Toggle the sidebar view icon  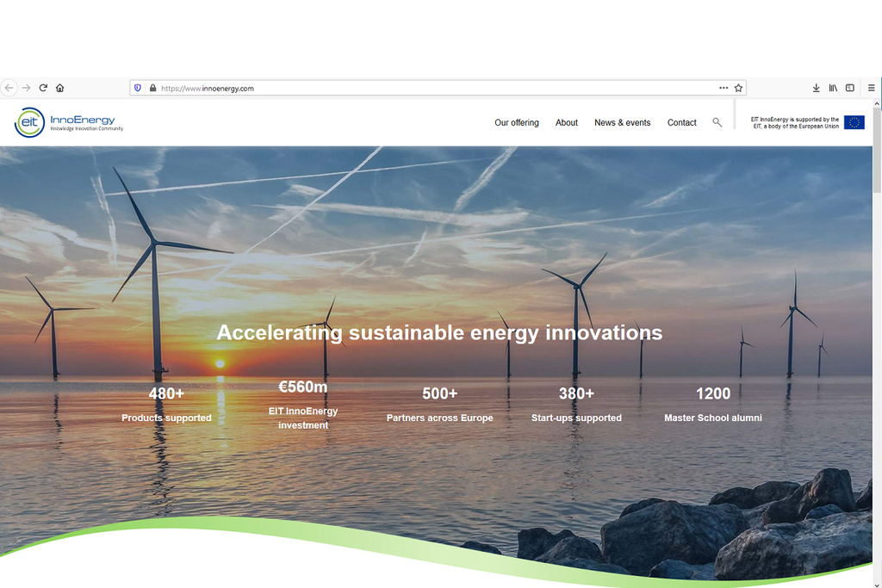coord(850,88)
